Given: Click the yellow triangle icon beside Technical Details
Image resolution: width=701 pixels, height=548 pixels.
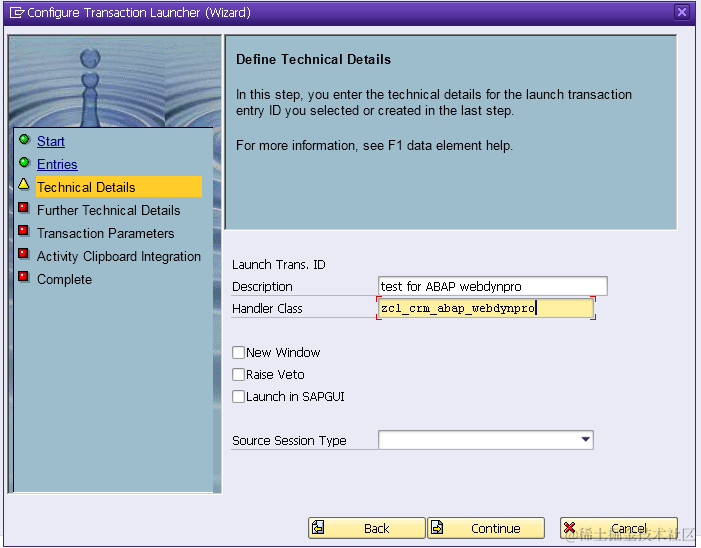Looking at the screenshot, I should click(x=24, y=184).
